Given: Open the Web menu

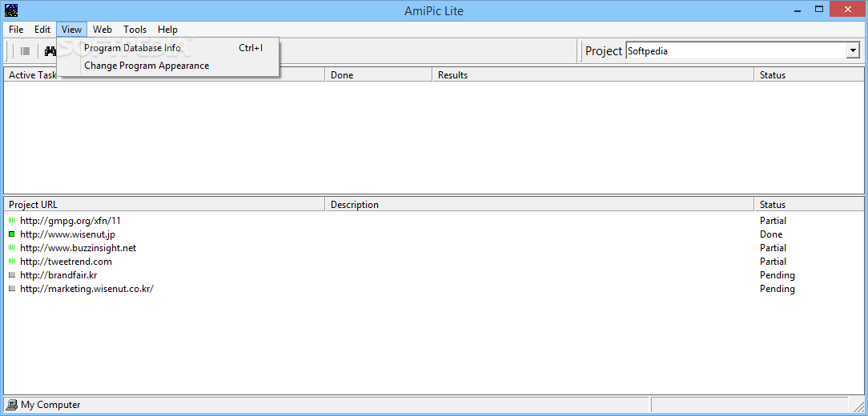Looking at the screenshot, I should click(102, 30).
